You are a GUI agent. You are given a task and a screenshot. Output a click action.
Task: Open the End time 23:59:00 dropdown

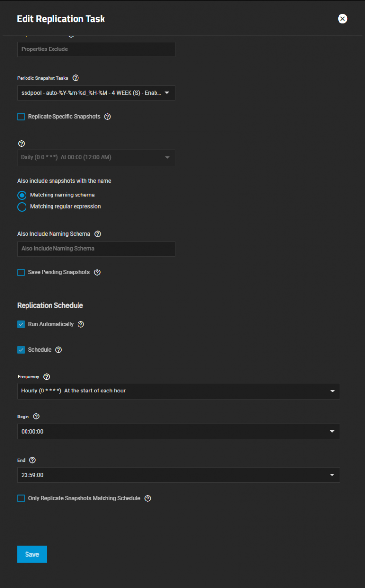[179, 475]
